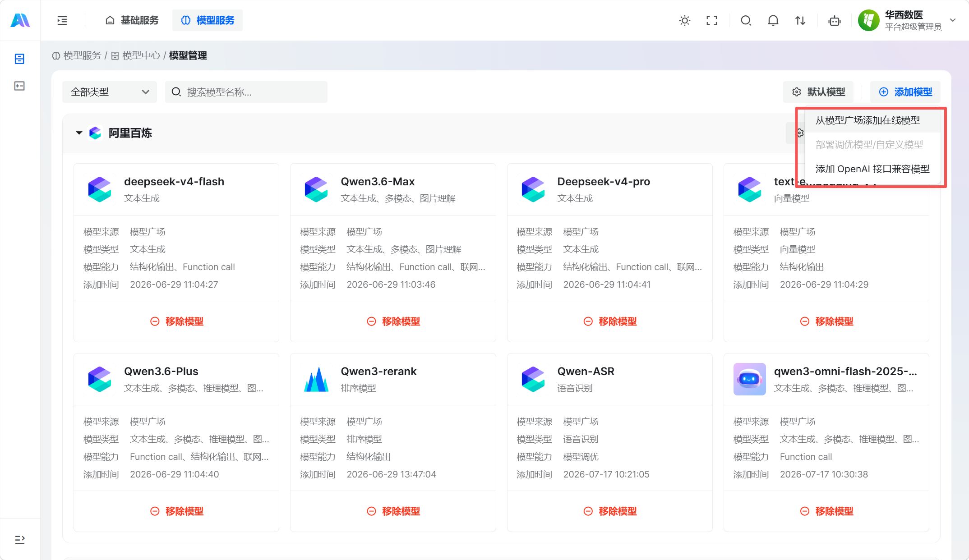The height and width of the screenshot is (560, 969).
Task: Click the Qwen3.6-Plus title
Action: 161,372
